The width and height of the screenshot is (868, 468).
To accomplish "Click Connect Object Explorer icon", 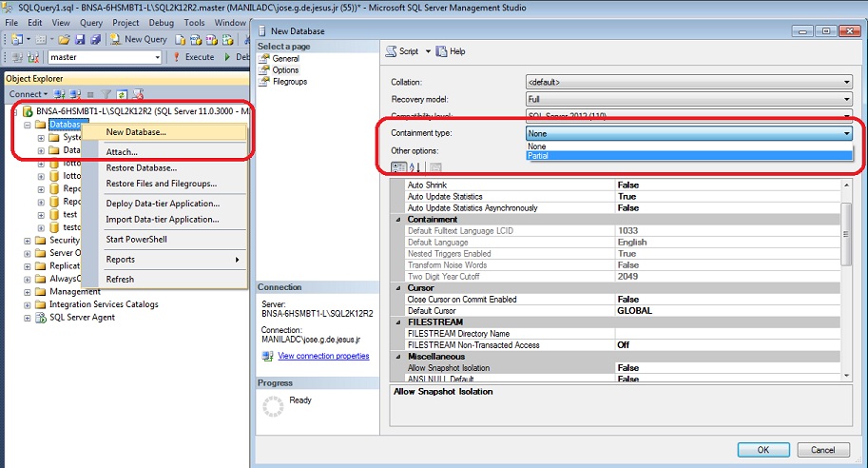I will tap(59, 94).
